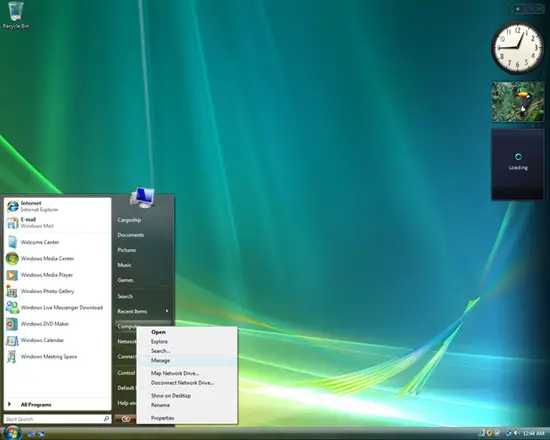Launch Windows Media Player icon

tap(12, 275)
